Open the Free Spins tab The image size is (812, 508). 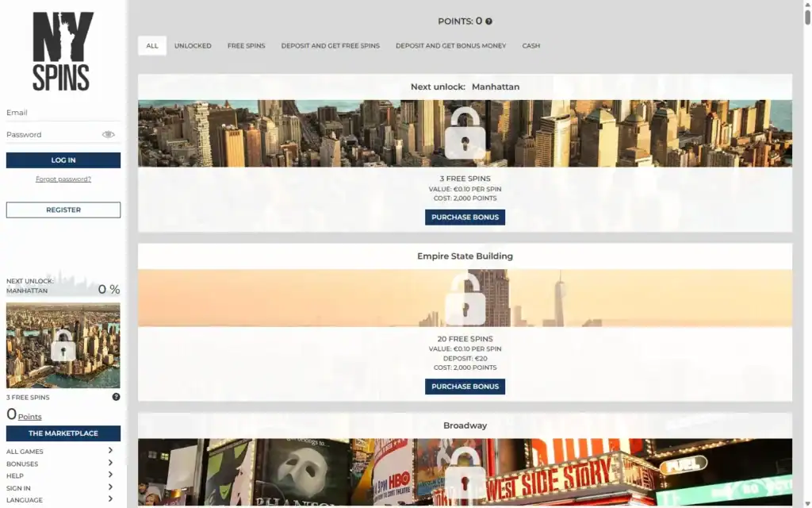246,45
